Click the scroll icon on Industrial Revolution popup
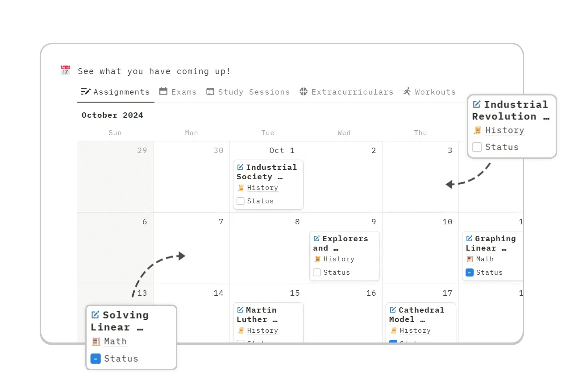This screenshot has height=392, width=587. coord(478,130)
